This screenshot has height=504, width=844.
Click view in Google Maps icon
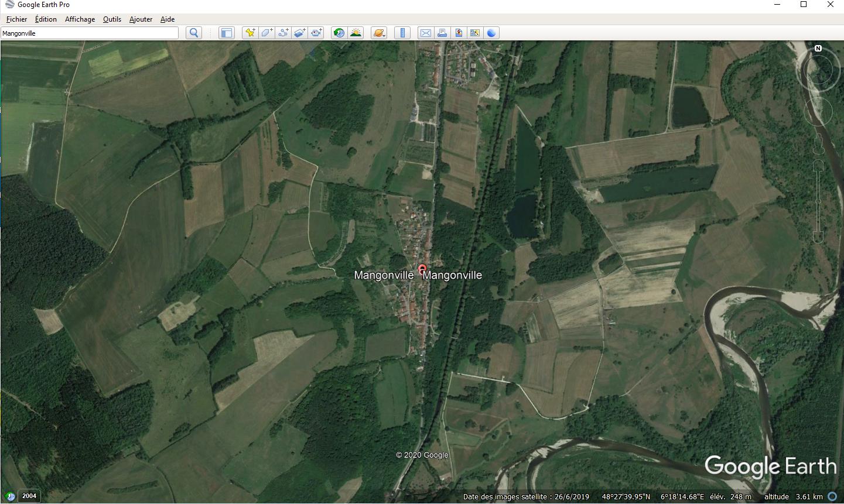(475, 33)
